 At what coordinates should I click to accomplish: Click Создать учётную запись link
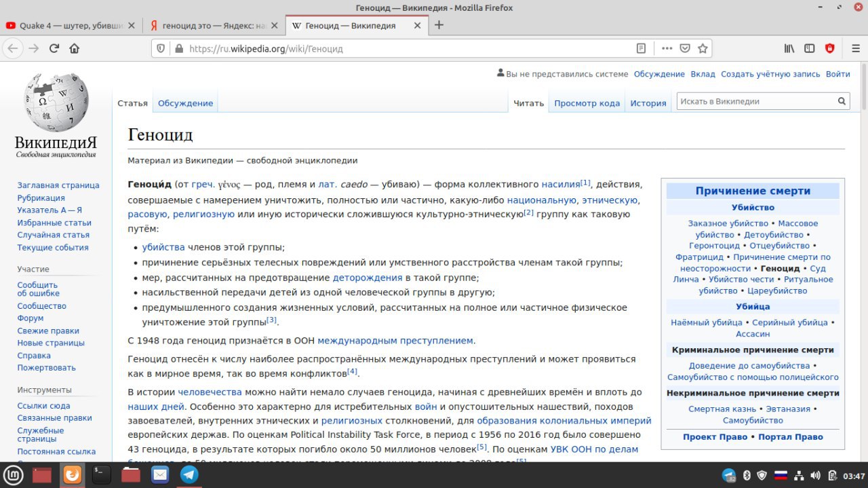770,74
